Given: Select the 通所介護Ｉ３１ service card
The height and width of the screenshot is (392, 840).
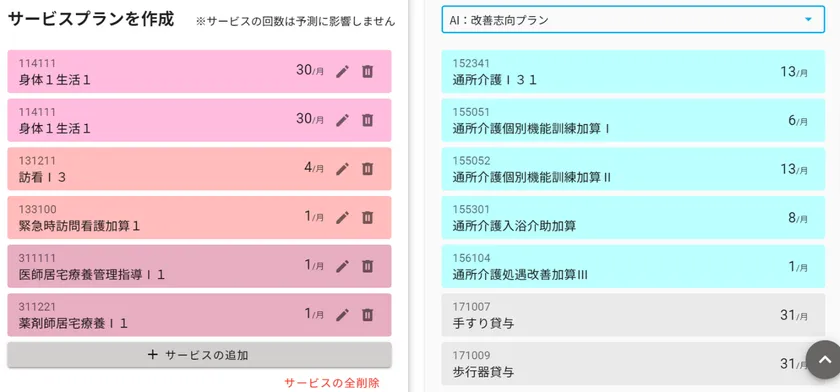Looking at the screenshot, I should coord(633,72).
